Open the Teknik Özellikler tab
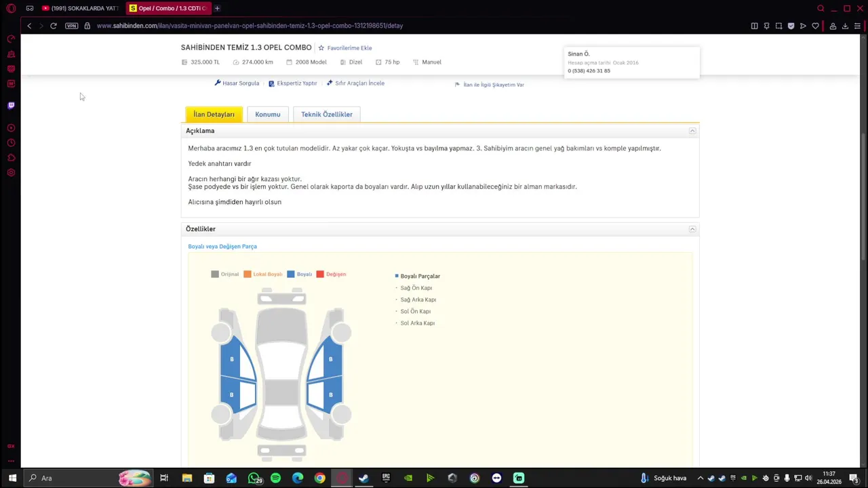Image resolution: width=868 pixels, height=488 pixels. point(327,115)
